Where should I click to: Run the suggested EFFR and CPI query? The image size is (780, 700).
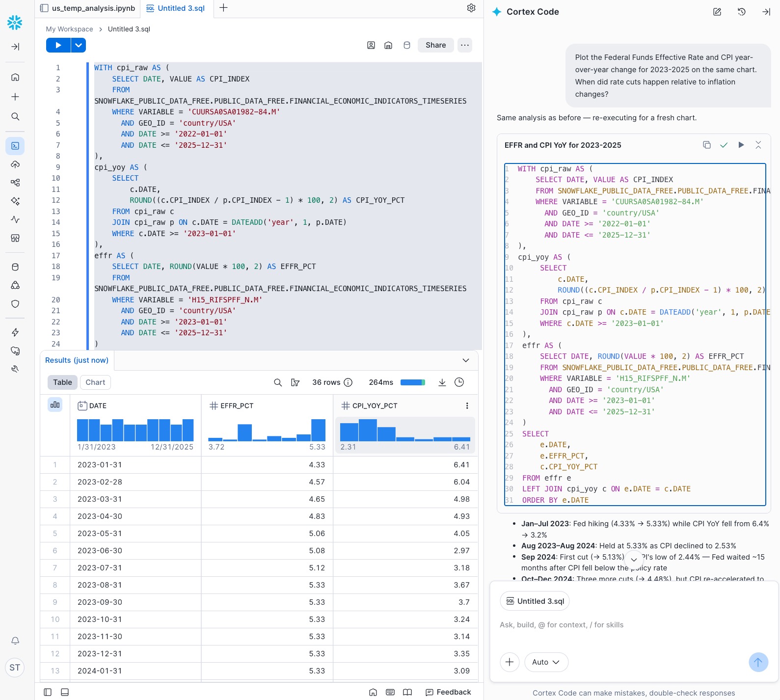(x=741, y=145)
